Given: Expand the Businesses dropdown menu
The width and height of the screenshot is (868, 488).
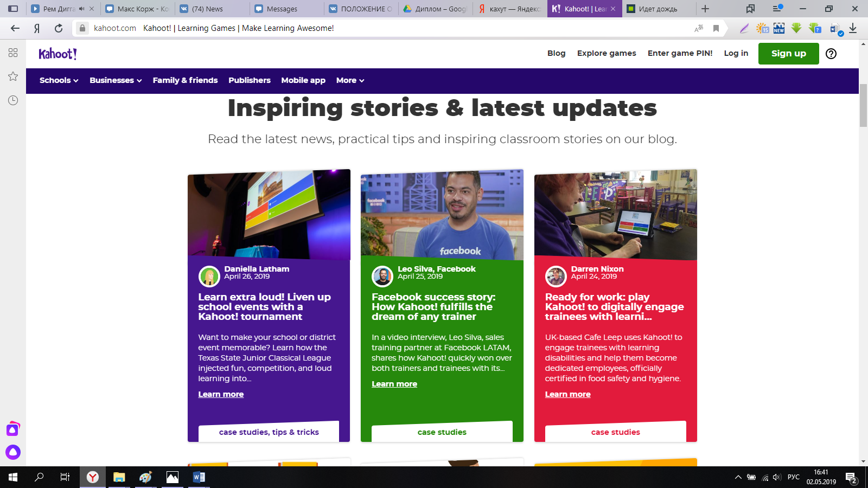Looking at the screenshot, I should tap(116, 80).
